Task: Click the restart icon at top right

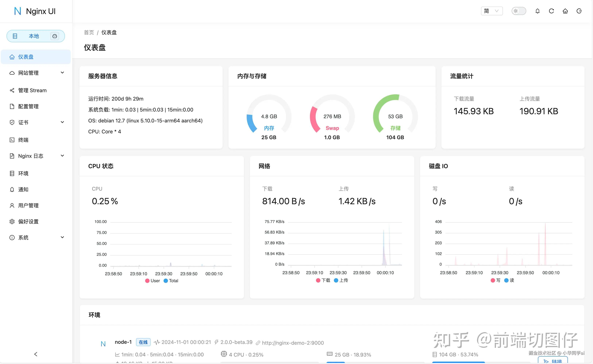Action: [x=579, y=11]
